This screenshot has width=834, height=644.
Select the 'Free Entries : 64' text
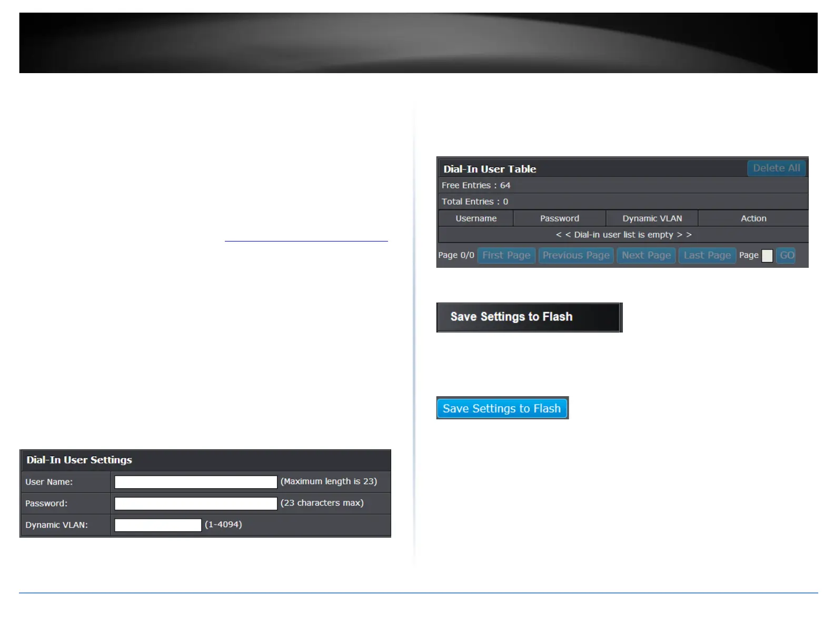coord(476,185)
